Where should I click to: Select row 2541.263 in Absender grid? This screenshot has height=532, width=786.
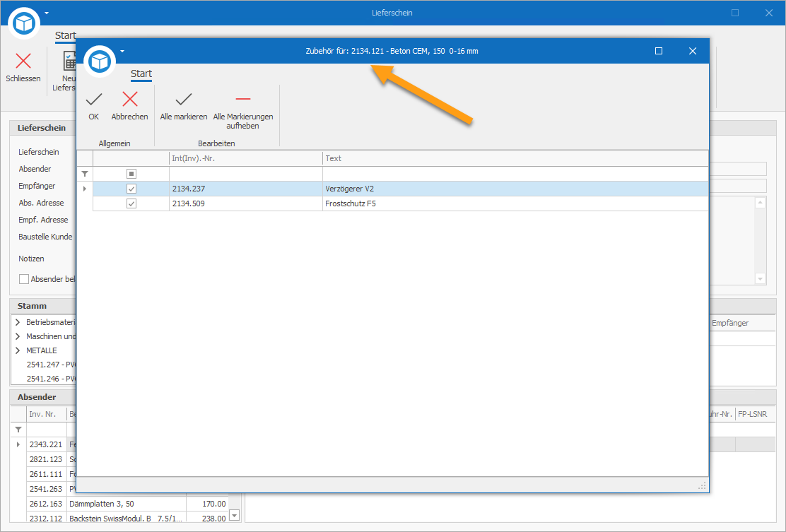(46, 489)
